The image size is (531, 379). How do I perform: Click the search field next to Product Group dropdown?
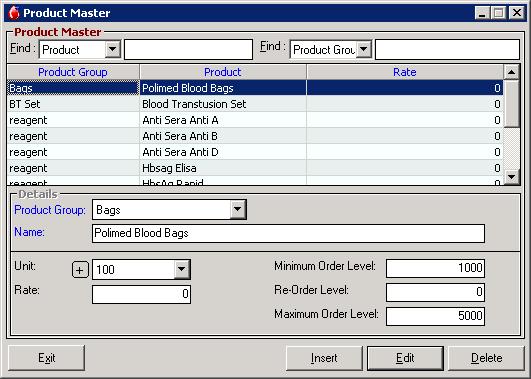pos(447,49)
